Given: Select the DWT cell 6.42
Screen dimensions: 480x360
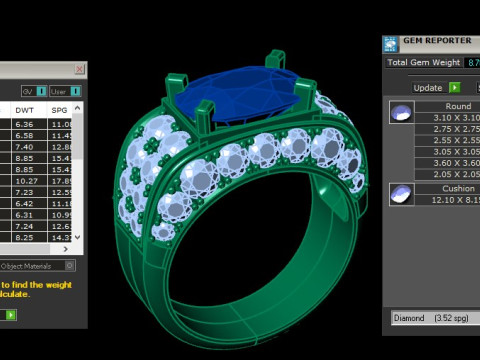Looking at the screenshot, I should 29,204.
